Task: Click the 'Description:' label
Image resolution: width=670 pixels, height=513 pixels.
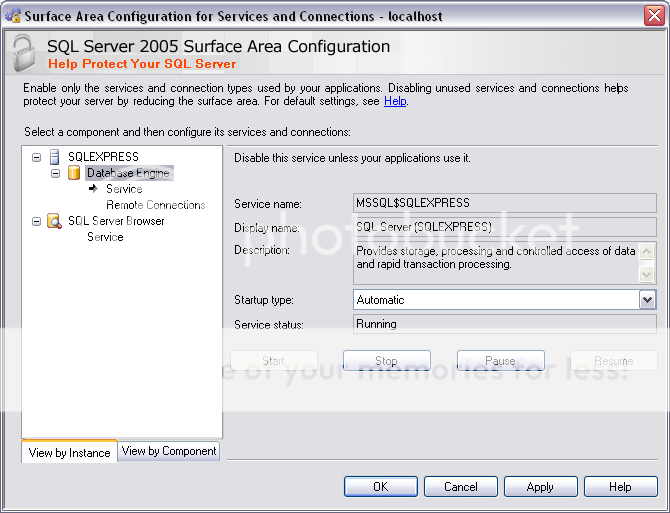Action: 262,250
